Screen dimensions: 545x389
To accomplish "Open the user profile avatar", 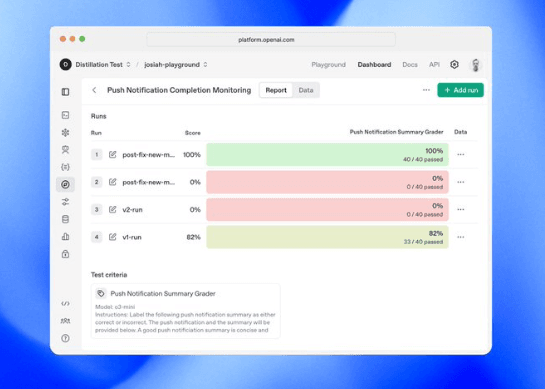I will tap(475, 65).
